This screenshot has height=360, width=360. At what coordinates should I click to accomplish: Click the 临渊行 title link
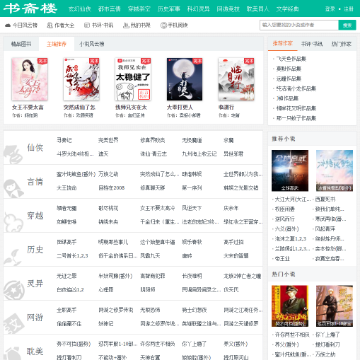coord(226,108)
